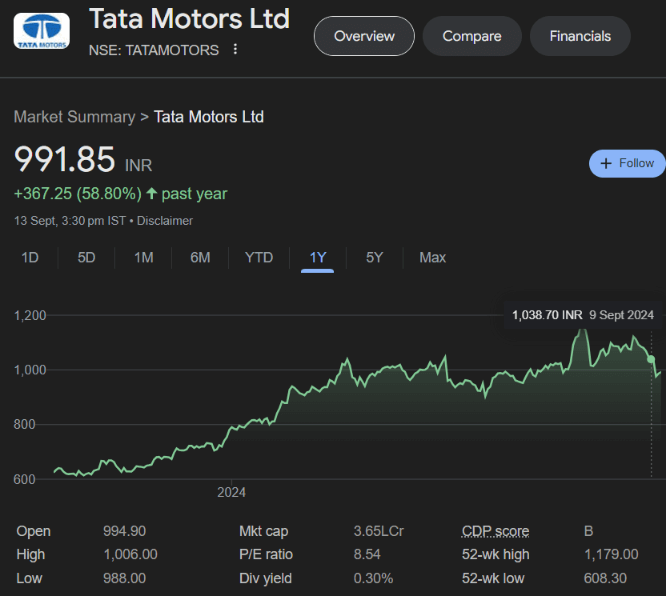The image size is (666, 596).
Task: Click the P/E ratio label
Action: (x=266, y=554)
